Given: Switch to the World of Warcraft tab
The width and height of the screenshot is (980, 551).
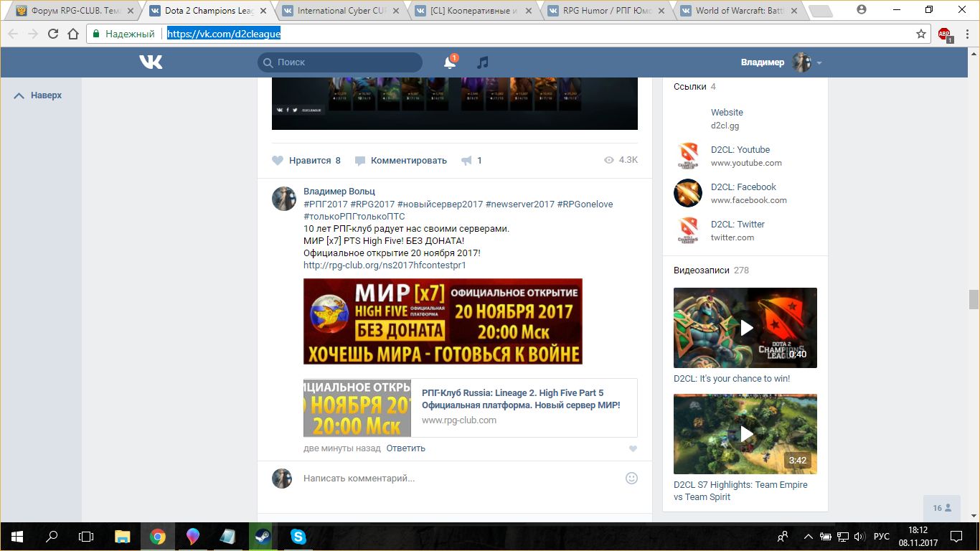Looking at the screenshot, I should [x=738, y=11].
